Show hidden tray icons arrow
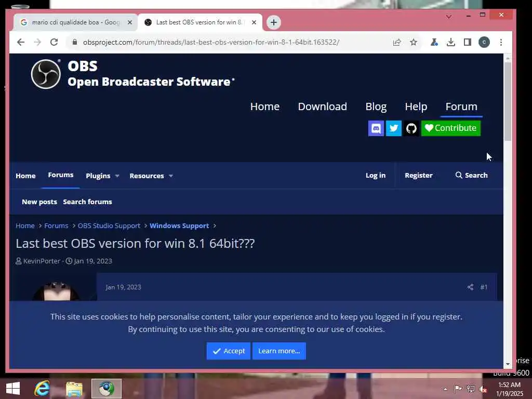The image size is (532, 399). point(445,389)
